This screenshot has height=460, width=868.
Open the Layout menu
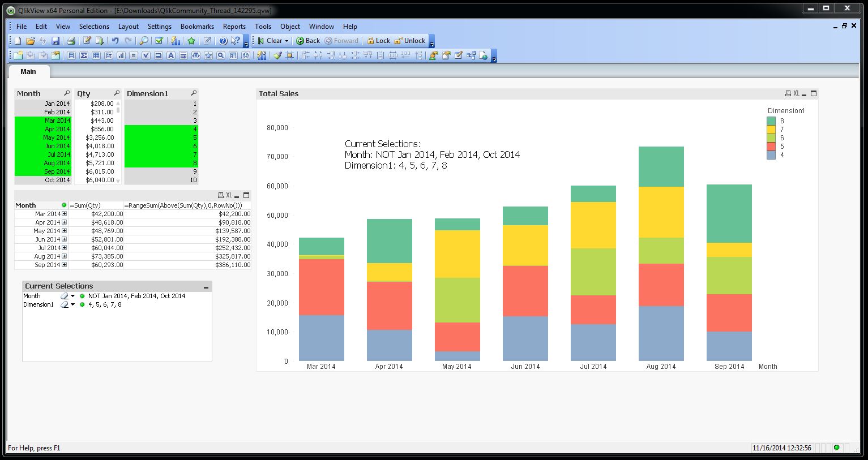click(129, 27)
